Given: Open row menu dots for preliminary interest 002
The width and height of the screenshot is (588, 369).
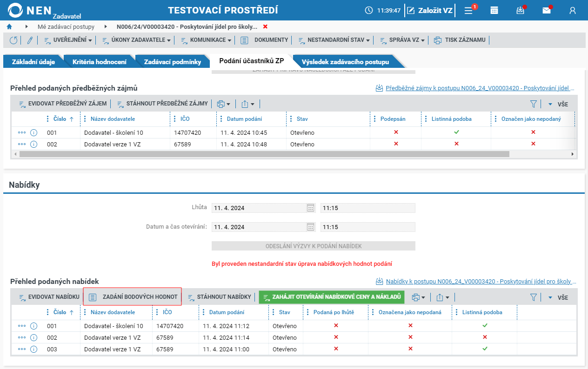Looking at the screenshot, I should pyautogui.click(x=22, y=144).
